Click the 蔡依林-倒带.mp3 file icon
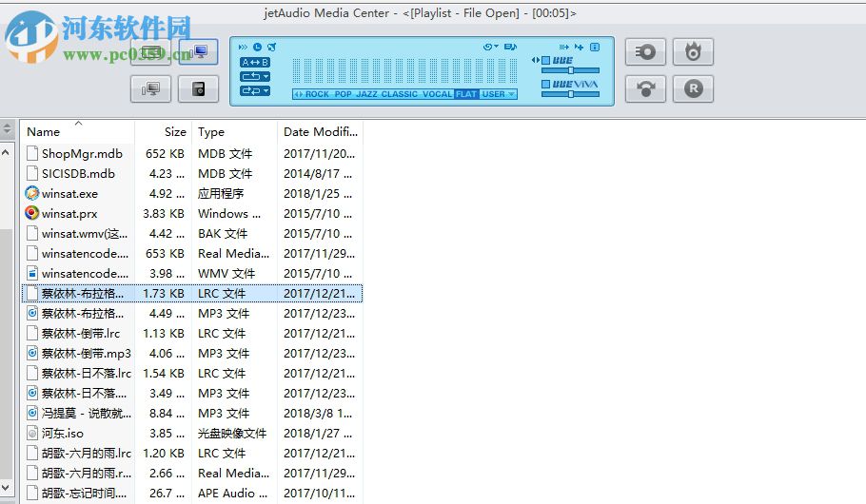The height and width of the screenshot is (504, 866). [32, 354]
